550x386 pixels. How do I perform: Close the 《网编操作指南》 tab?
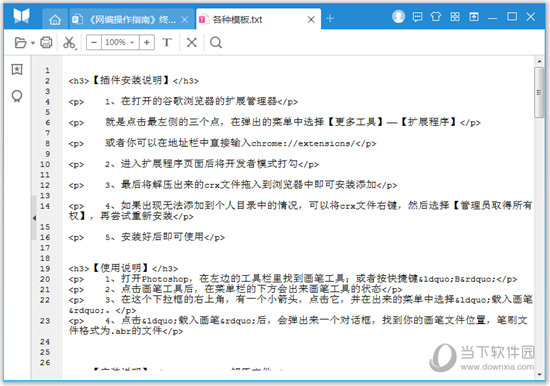tap(185, 20)
